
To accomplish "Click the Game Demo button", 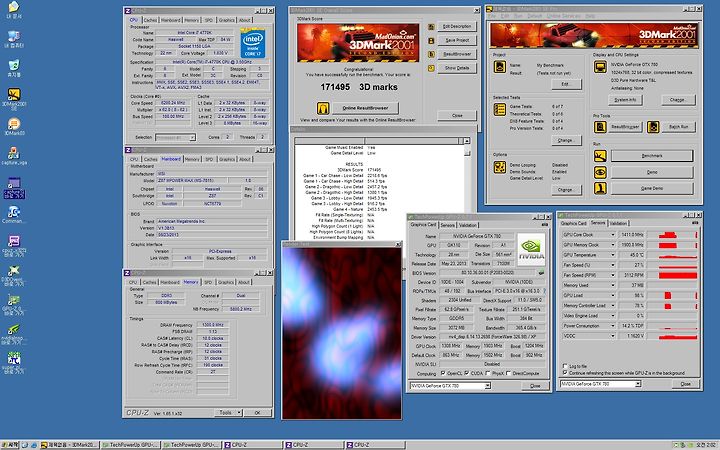I will 652,188.
